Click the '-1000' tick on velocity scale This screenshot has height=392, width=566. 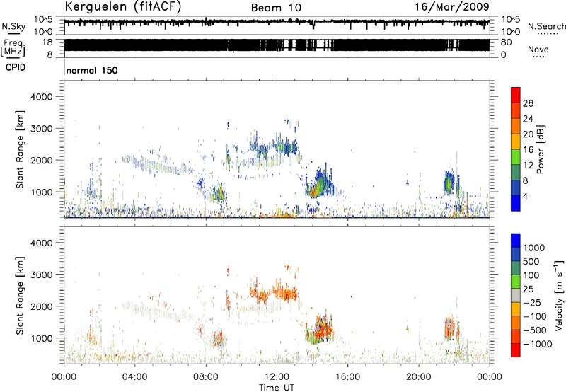click(537, 344)
